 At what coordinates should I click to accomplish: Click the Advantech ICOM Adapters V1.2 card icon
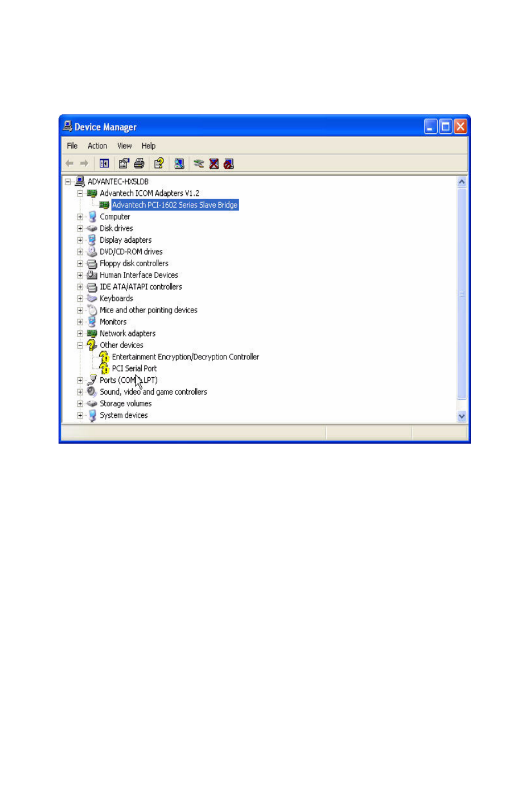point(92,193)
